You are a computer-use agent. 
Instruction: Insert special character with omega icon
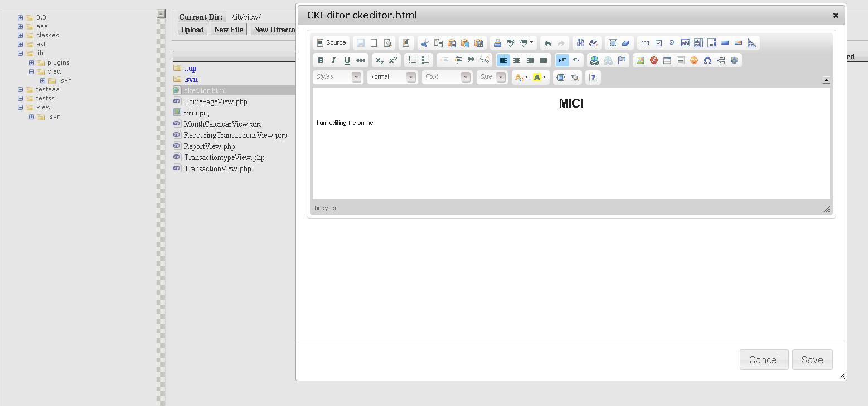(707, 60)
